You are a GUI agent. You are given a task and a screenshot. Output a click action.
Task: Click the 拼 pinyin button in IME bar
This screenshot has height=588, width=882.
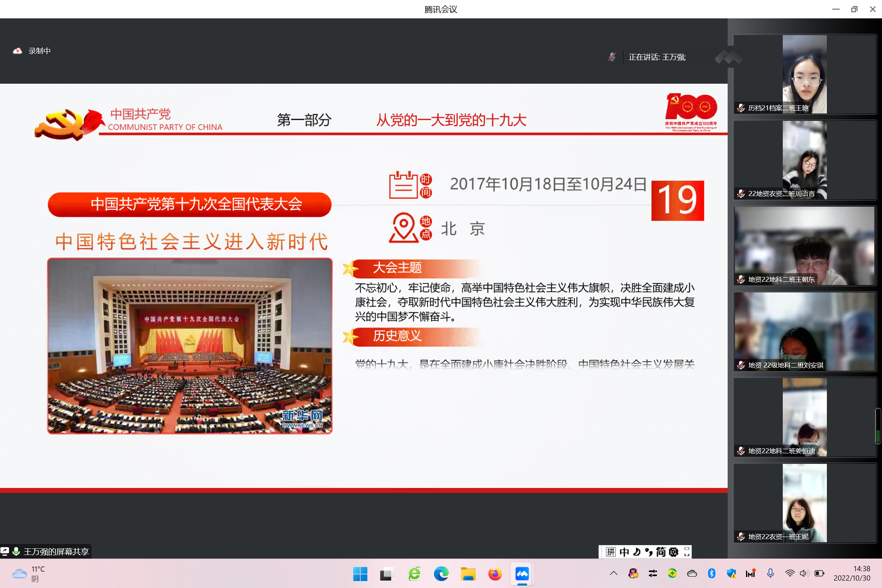610,552
